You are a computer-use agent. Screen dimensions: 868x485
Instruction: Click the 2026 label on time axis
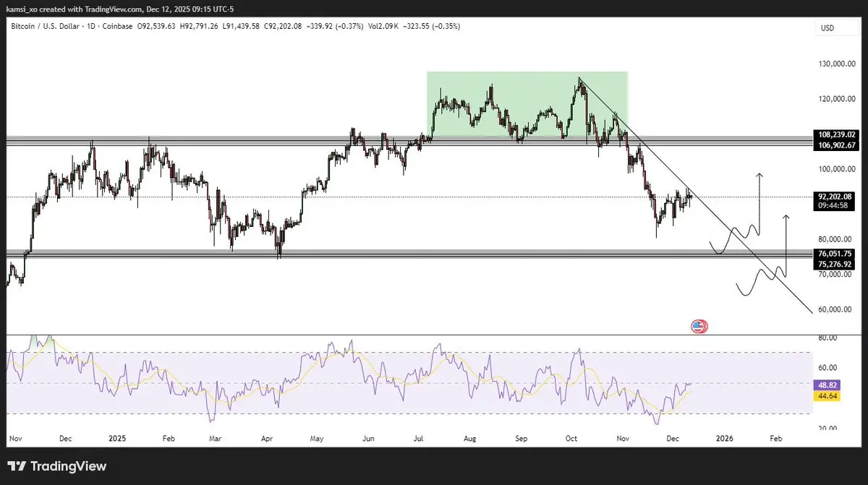[724, 438]
